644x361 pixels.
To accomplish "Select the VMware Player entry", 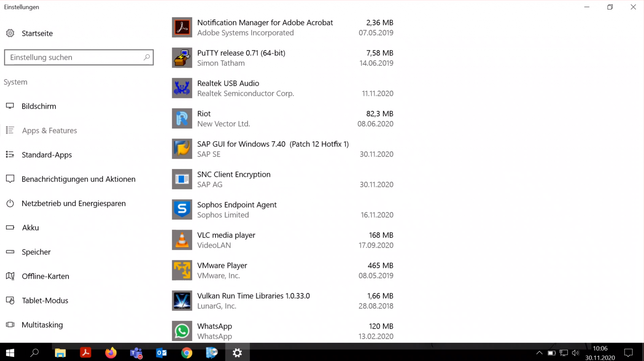I will click(283, 270).
